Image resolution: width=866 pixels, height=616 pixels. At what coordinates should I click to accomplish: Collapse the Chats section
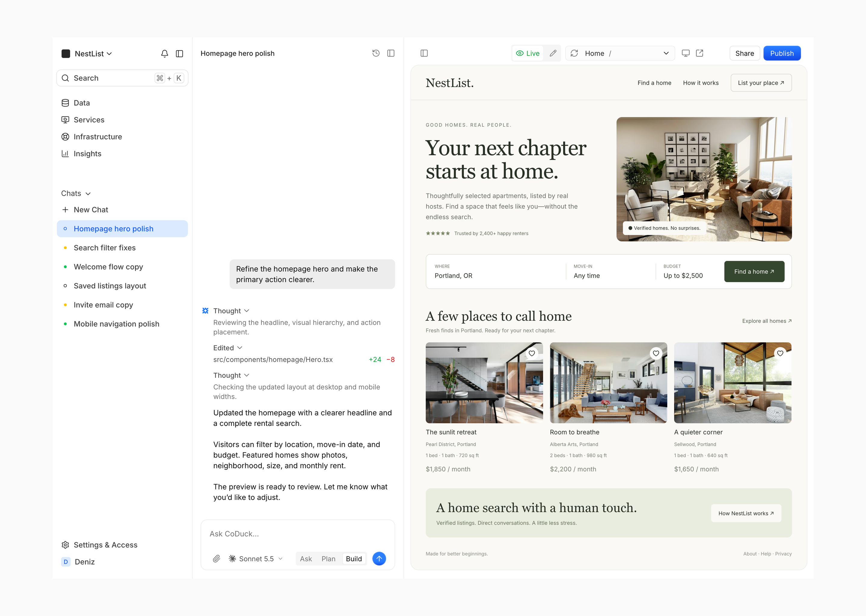pos(76,193)
